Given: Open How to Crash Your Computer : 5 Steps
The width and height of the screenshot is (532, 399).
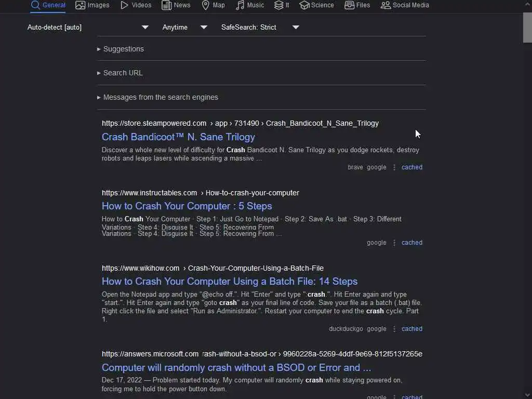Looking at the screenshot, I should 187,206.
